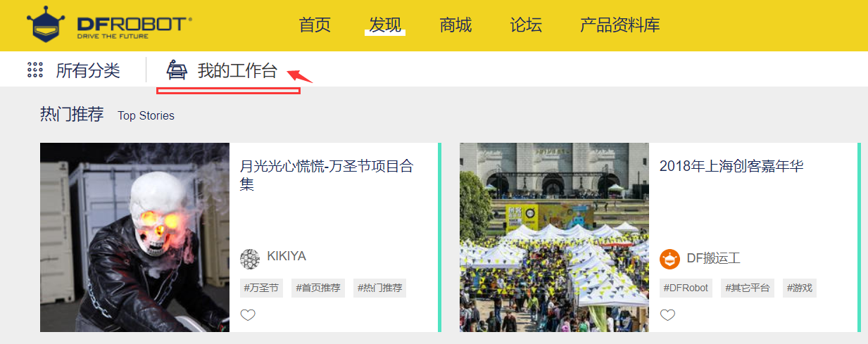Screen dimensions: 868x344
Task: Open the 月光光心慌慌-万圣节项目合集 title
Action: (x=327, y=175)
